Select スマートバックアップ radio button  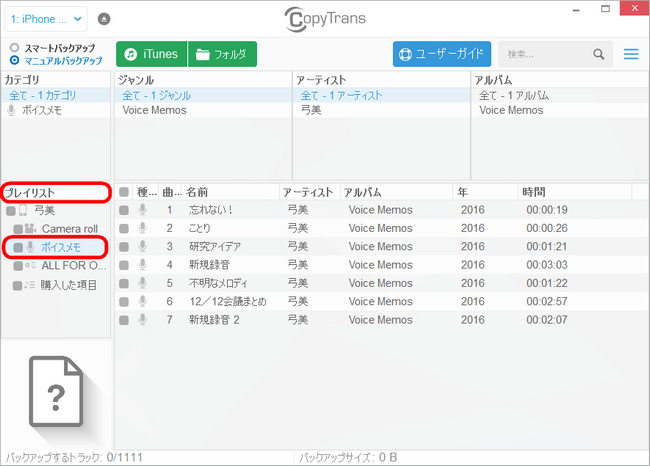point(15,48)
